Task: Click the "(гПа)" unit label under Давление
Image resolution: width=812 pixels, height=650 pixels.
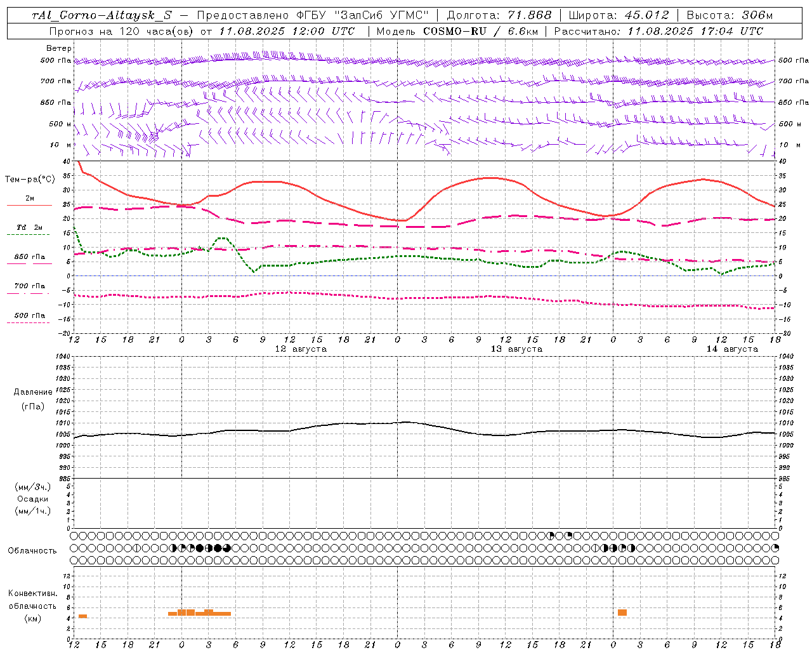Action: pyautogui.click(x=33, y=406)
